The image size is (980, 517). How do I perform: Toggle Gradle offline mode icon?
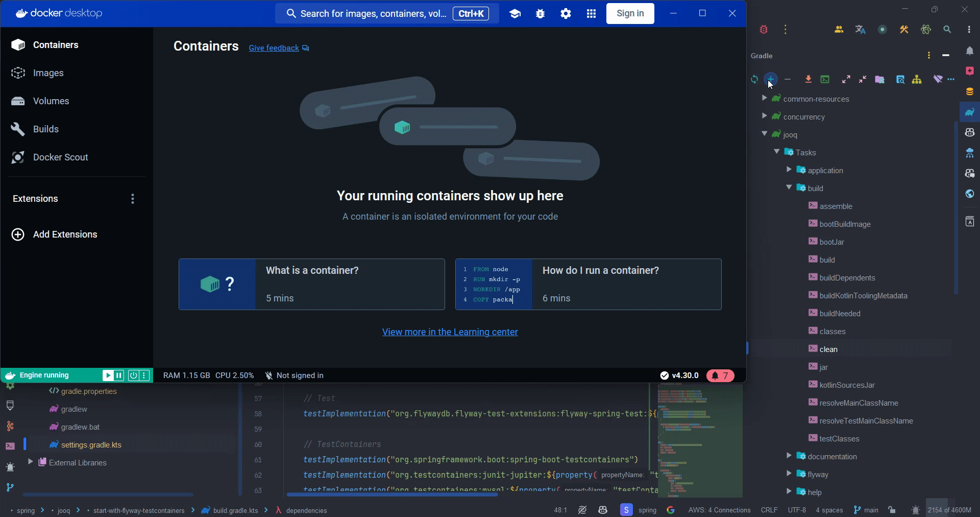938,79
